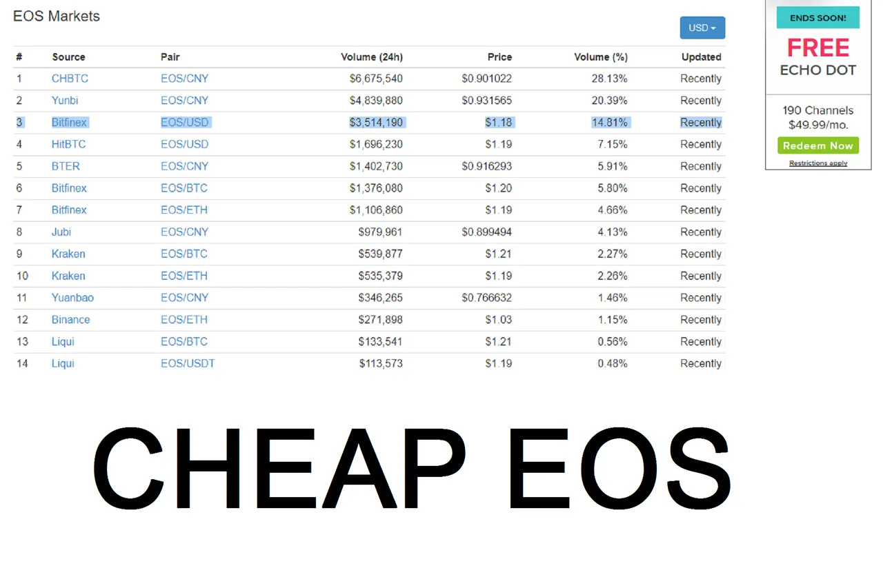Select the $346,265 volume cell
The height and width of the screenshot is (588, 883).
[381, 298]
